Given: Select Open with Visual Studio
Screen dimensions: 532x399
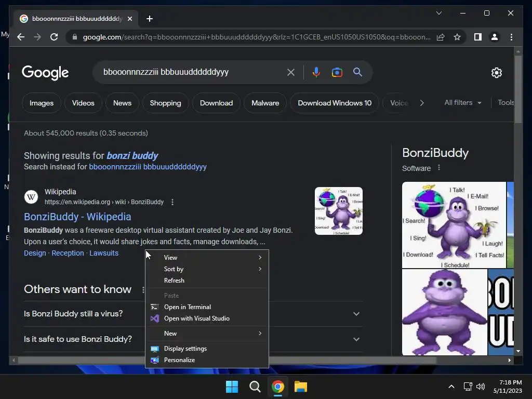Looking at the screenshot, I should [207, 318].
